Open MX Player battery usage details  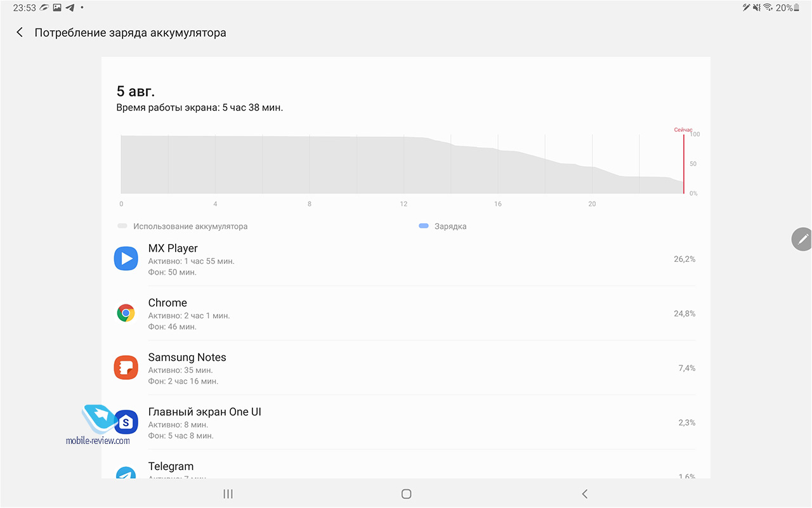(x=406, y=259)
